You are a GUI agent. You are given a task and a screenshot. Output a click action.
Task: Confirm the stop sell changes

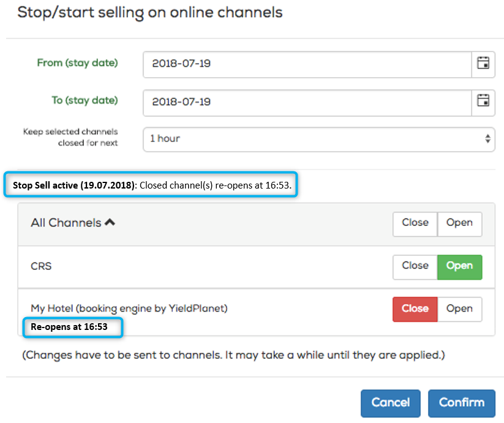(461, 403)
